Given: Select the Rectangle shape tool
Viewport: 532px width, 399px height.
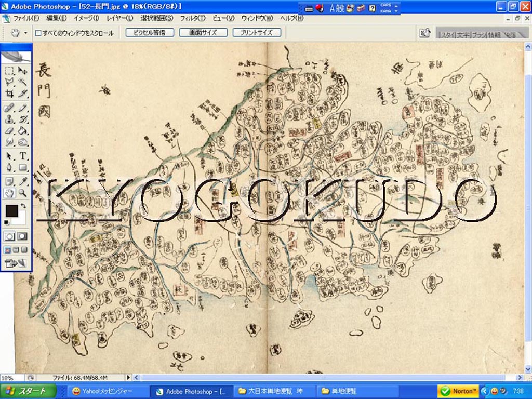Looking at the screenshot, I should click(x=22, y=167).
